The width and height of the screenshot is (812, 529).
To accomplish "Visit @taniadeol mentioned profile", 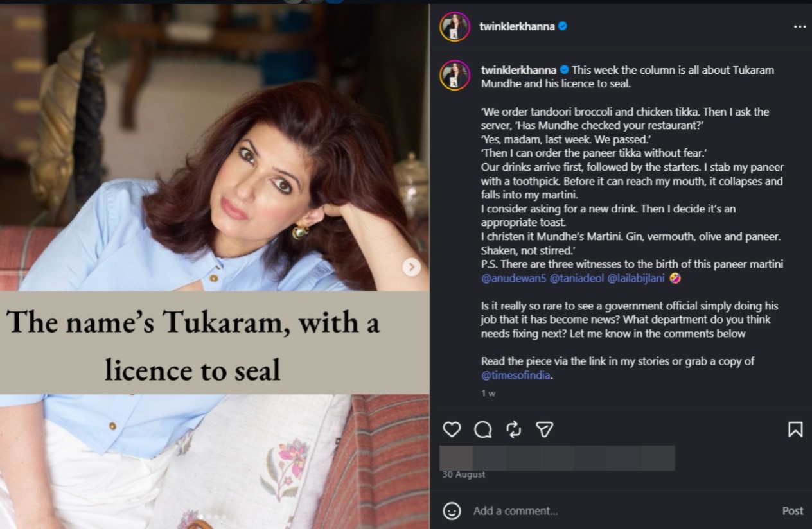I will [x=576, y=278].
